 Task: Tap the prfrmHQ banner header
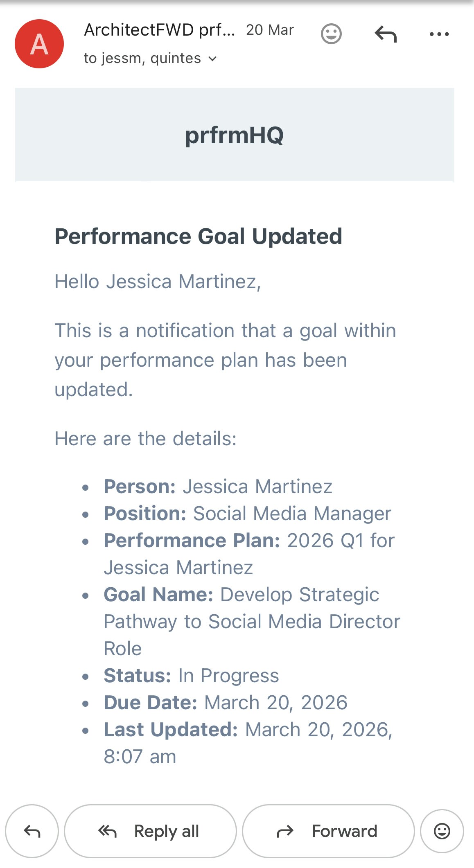234,135
